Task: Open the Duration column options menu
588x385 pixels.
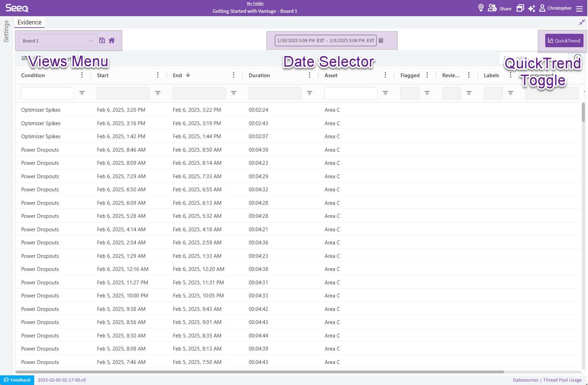Action: pos(309,75)
